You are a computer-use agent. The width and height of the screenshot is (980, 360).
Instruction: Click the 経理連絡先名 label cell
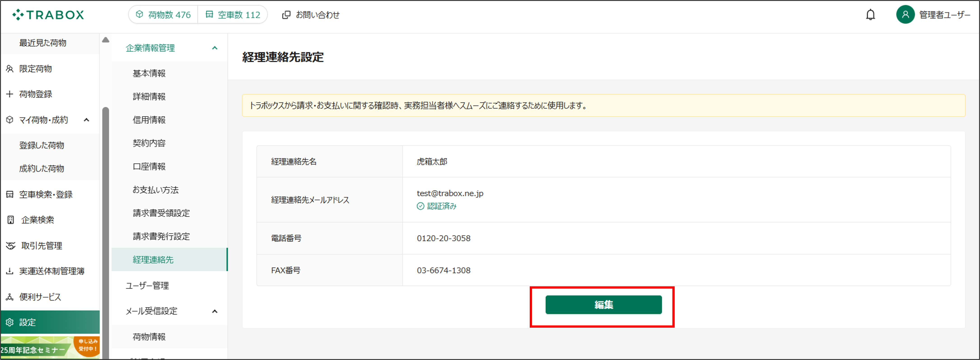pyautogui.click(x=330, y=162)
